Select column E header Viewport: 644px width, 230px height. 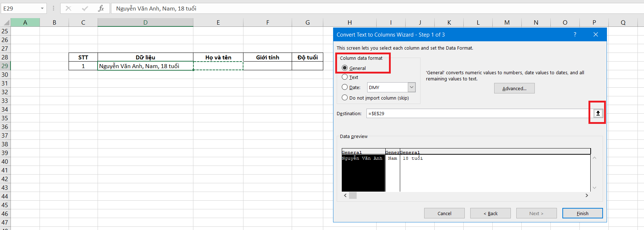click(x=218, y=22)
